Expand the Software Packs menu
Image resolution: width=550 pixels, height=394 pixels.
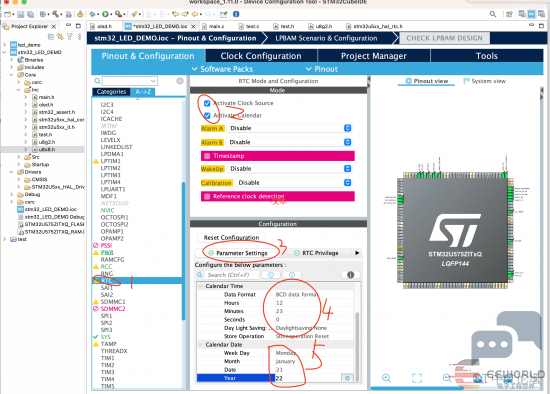click(222, 69)
